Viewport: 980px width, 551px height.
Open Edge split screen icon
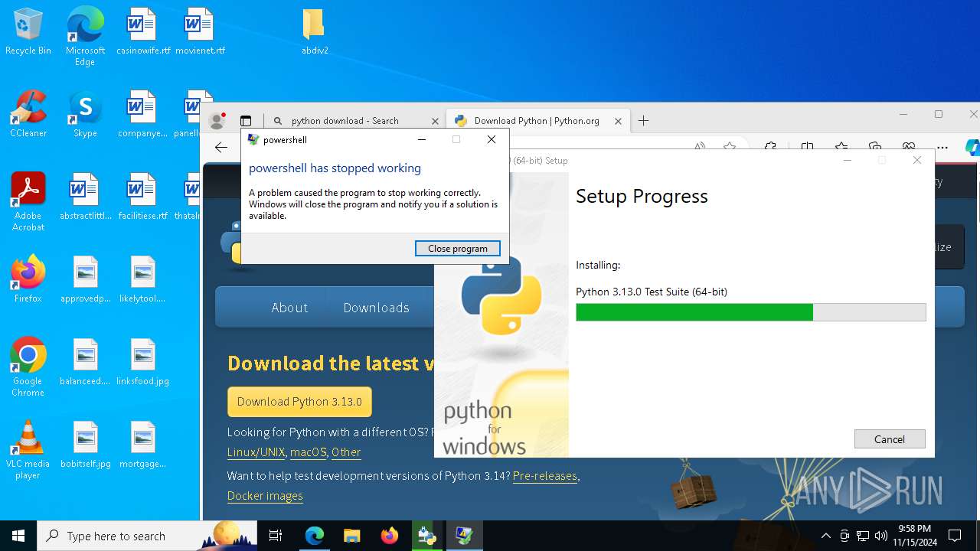tap(807, 147)
